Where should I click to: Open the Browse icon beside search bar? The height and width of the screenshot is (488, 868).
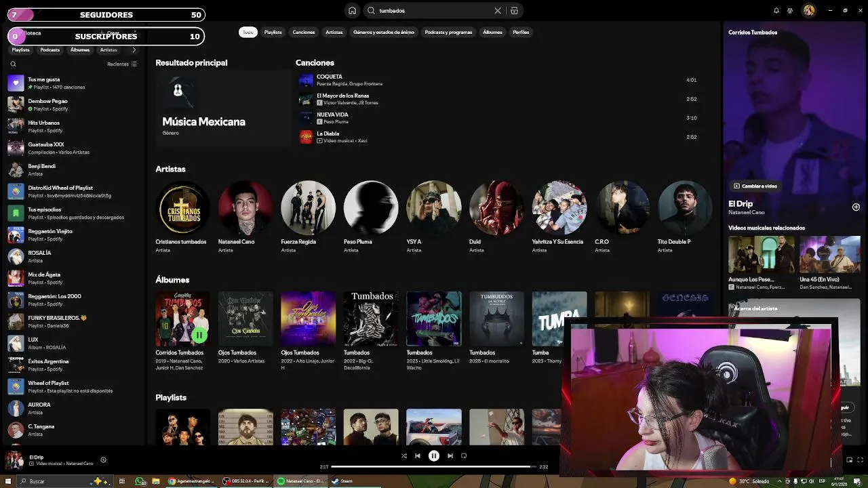(514, 11)
